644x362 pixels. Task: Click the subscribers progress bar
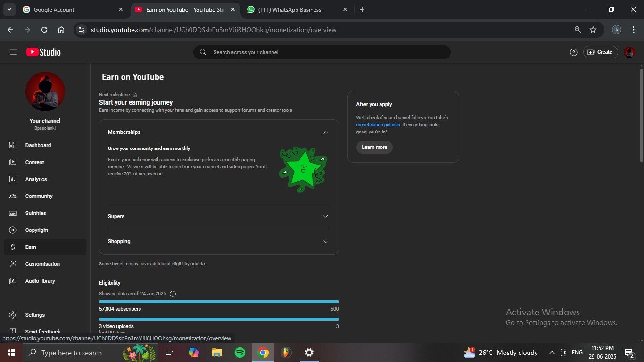(219, 302)
